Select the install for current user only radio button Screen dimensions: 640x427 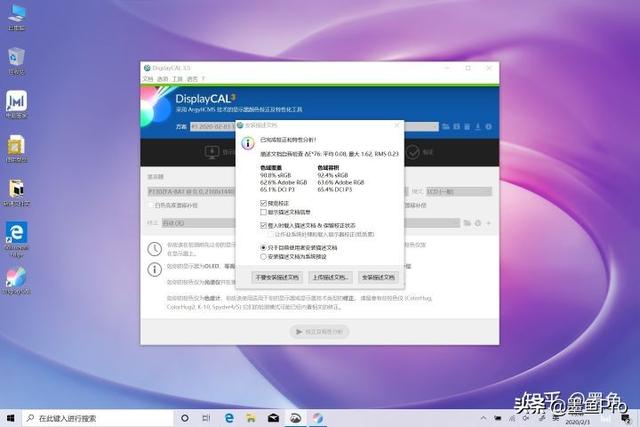point(263,247)
